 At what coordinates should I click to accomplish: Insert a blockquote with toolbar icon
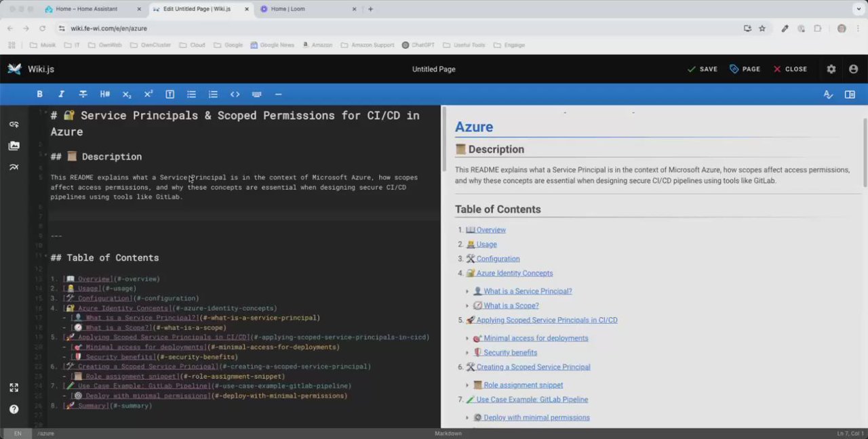point(170,94)
